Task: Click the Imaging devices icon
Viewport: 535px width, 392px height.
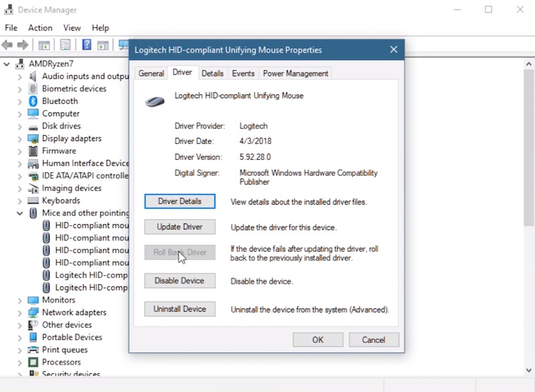Action: (33, 189)
